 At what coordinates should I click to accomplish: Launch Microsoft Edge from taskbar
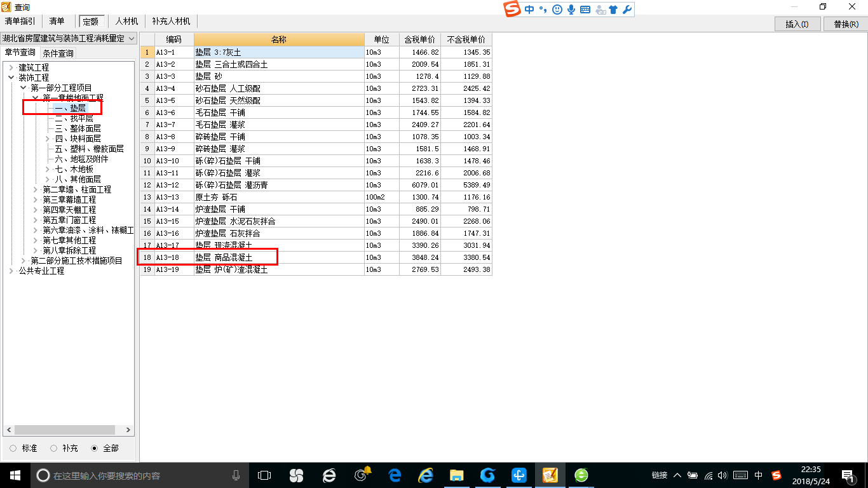pos(395,475)
